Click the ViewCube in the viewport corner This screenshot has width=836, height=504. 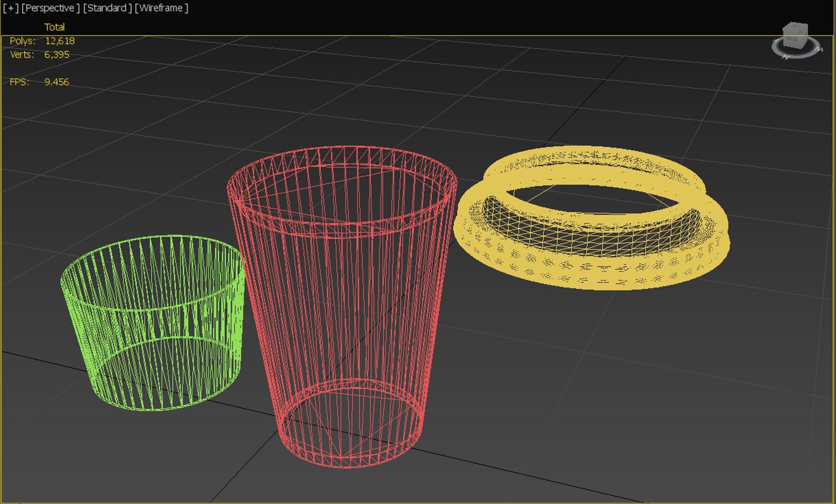[795, 35]
